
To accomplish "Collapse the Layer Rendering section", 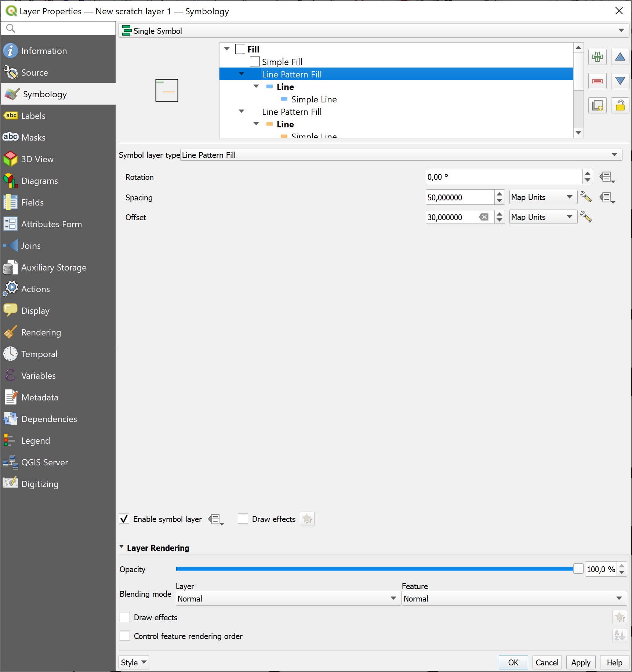I will coord(122,547).
